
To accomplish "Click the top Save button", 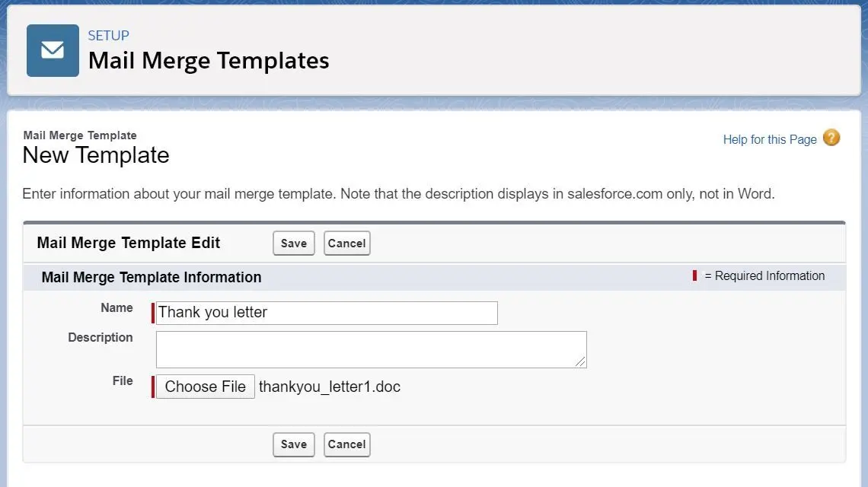I will (293, 243).
